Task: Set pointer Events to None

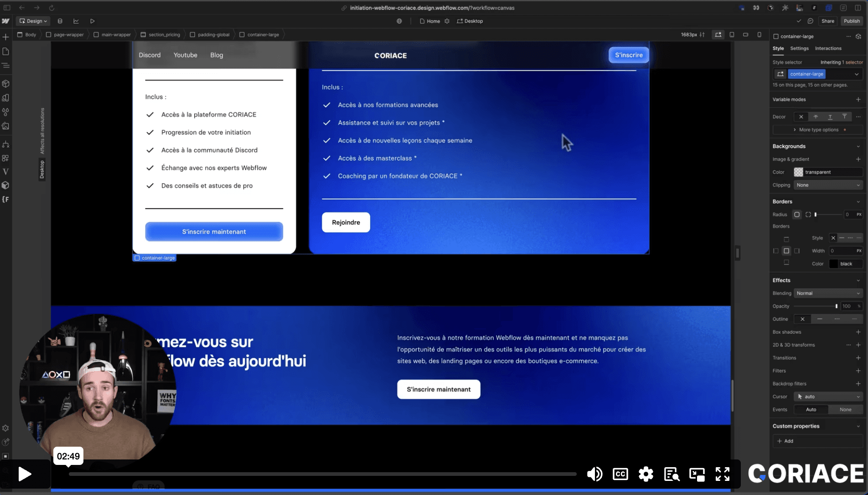Action: coord(846,409)
